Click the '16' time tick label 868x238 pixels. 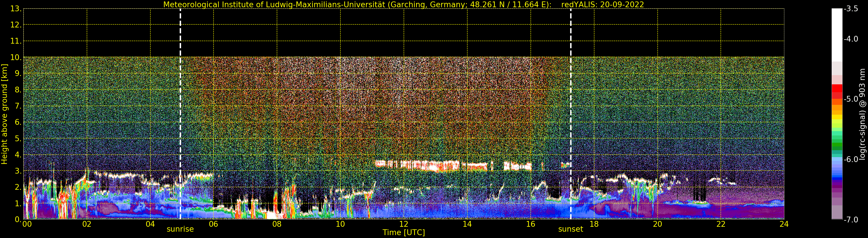(x=531, y=224)
